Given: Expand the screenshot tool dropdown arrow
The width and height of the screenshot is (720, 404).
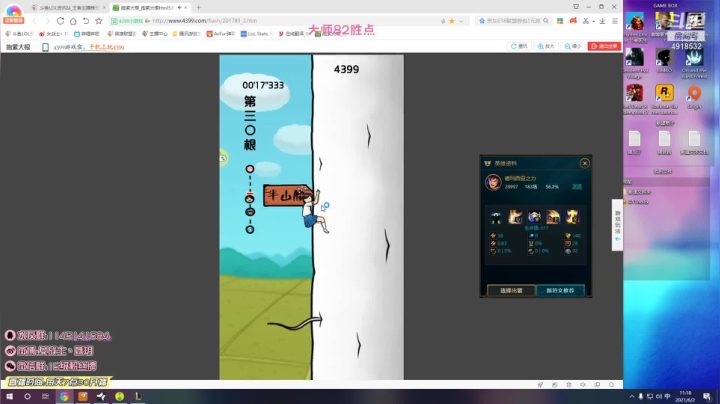Looking at the screenshot, I should [x=593, y=21].
